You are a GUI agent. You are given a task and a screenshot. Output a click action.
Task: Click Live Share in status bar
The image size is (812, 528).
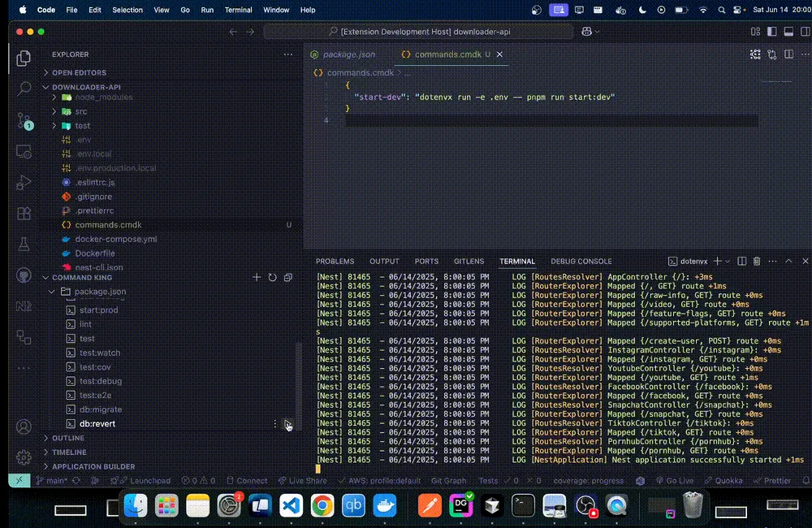coord(302,480)
